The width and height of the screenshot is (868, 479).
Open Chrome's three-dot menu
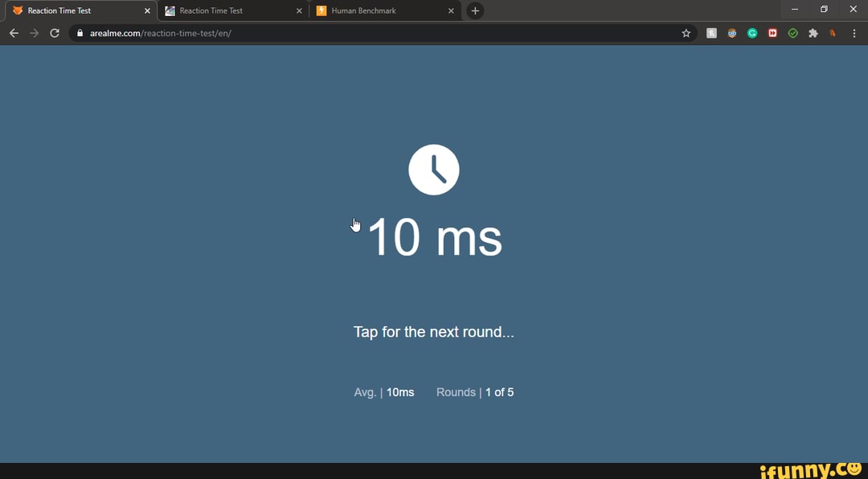coord(854,33)
